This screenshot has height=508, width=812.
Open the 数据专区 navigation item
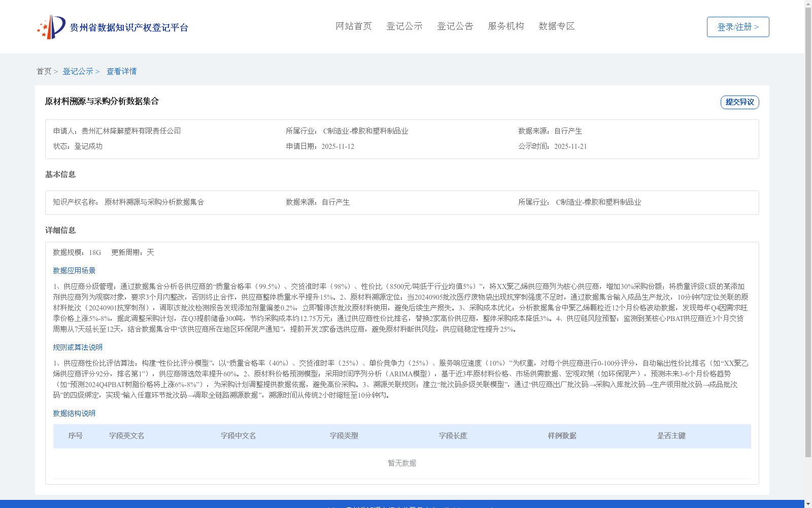pyautogui.click(x=557, y=26)
